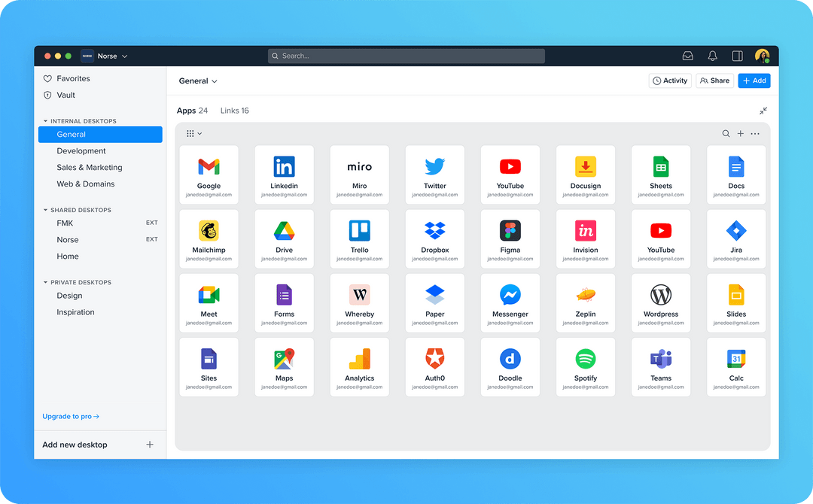Open the General title dropdown chevron
The height and width of the screenshot is (504, 813).
coord(214,80)
